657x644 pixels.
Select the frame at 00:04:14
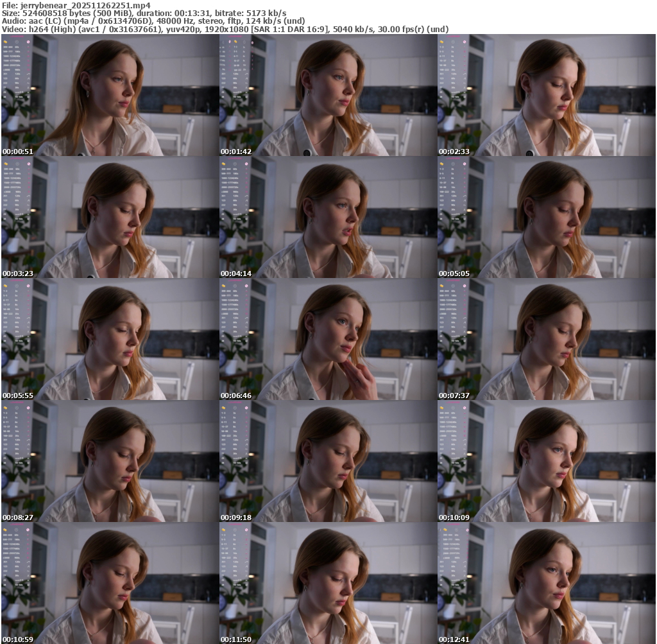[x=328, y=217]
